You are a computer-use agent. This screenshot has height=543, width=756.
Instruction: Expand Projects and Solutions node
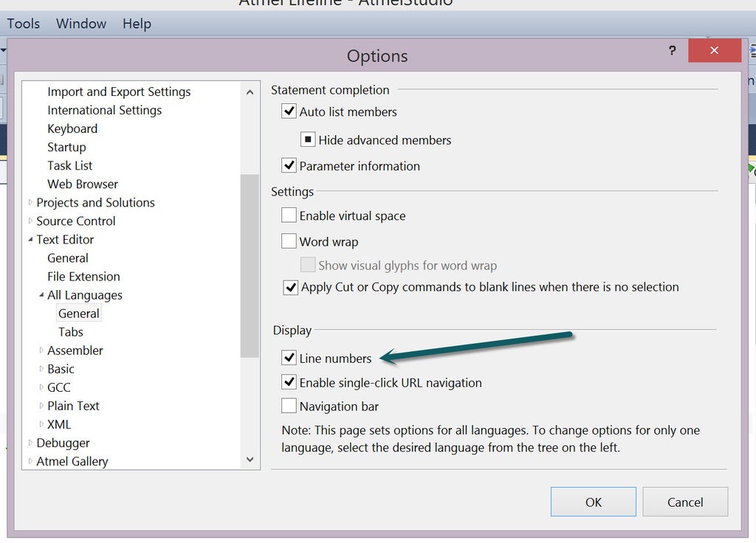click(30, 202)
